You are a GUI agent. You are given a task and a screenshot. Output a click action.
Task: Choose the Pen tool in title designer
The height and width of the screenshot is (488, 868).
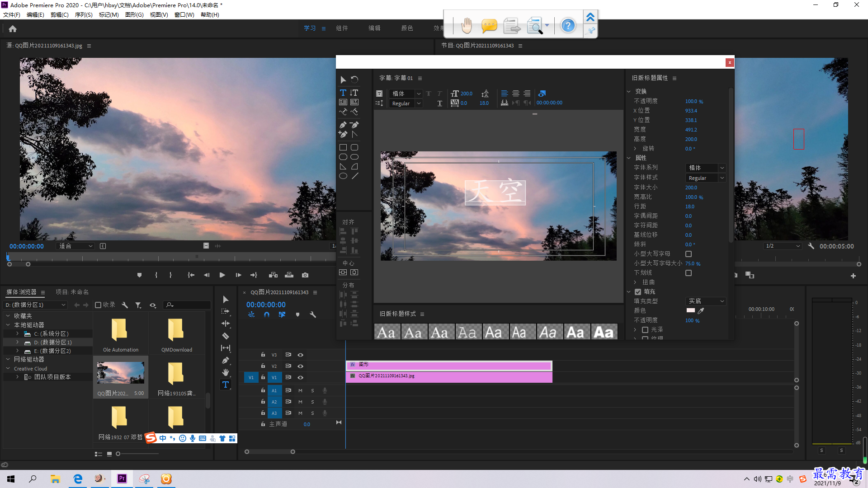click(343, 125)
